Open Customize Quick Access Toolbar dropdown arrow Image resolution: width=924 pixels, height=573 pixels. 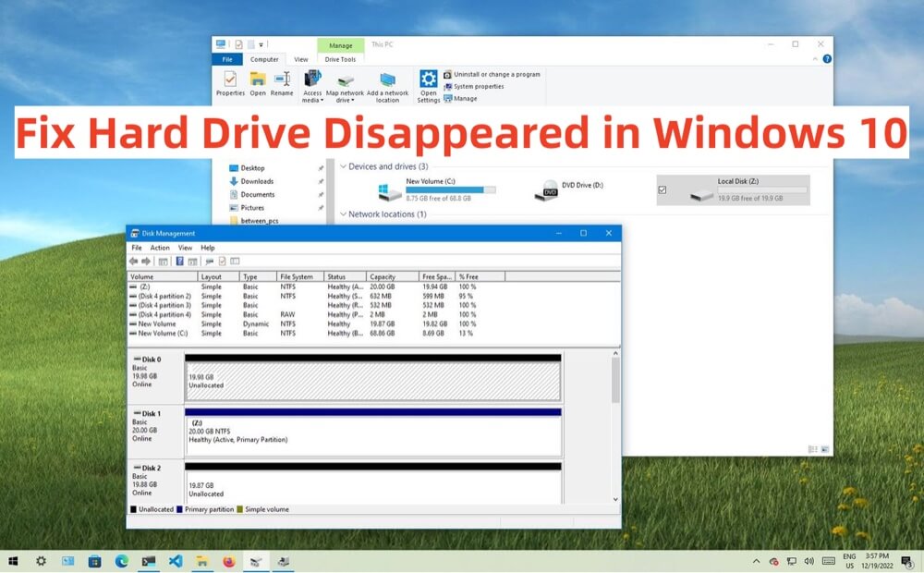coord(261,44)
